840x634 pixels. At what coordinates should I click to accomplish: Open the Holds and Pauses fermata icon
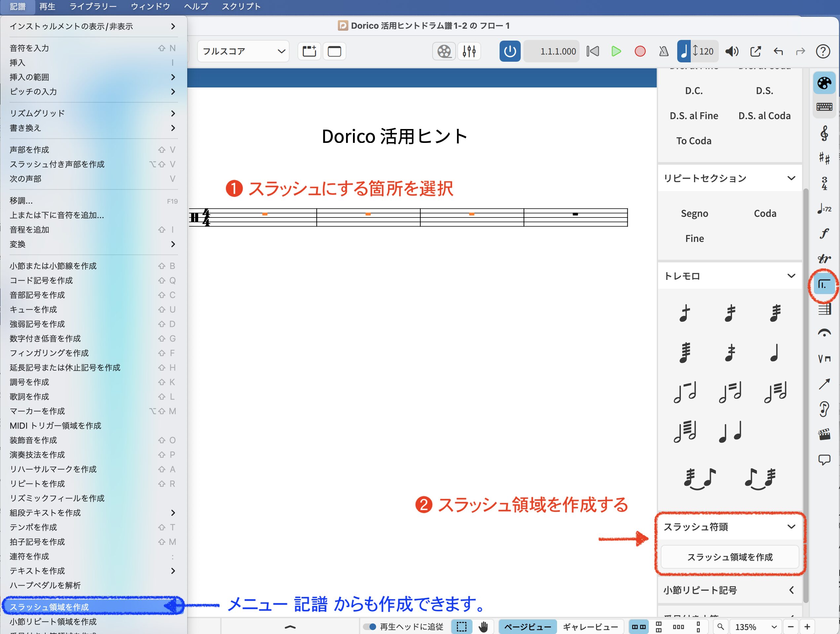(824, 333)
